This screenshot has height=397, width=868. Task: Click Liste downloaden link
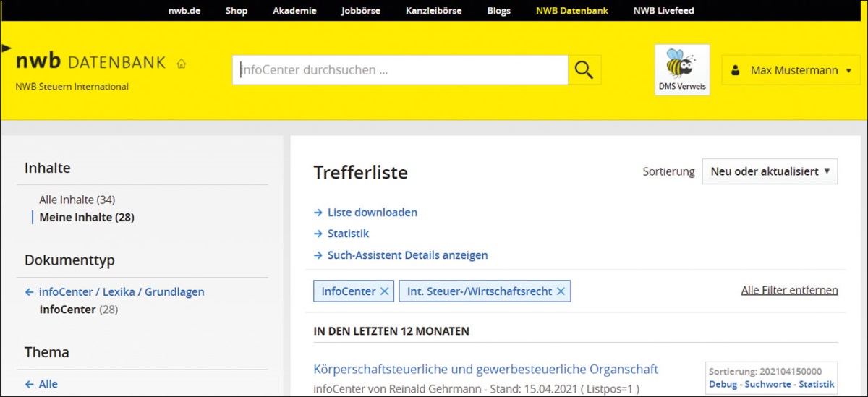pos(372,213)
